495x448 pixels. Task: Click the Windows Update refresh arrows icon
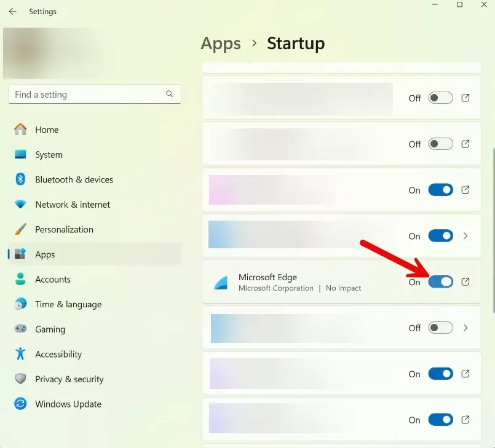[20, 404]
